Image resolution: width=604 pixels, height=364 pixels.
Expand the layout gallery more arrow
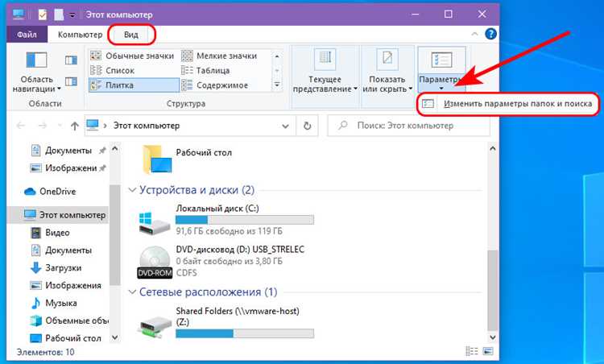click(x=277, y=85)
